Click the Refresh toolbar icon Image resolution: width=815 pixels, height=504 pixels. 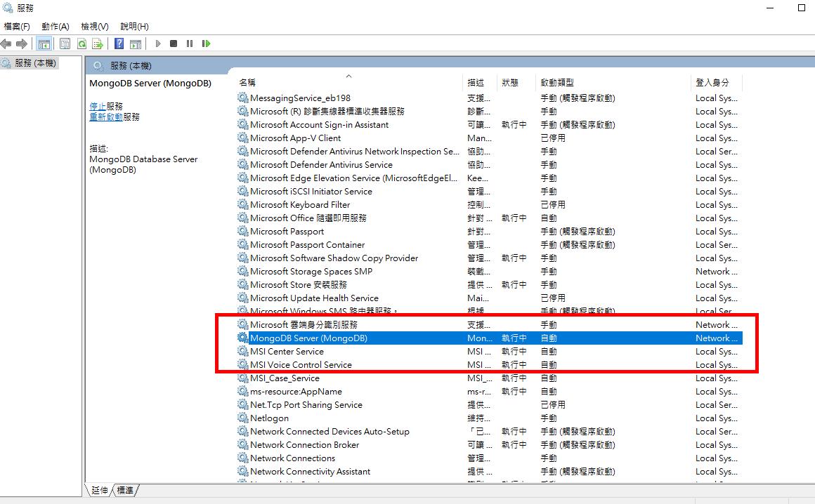[x=81, y=44]
